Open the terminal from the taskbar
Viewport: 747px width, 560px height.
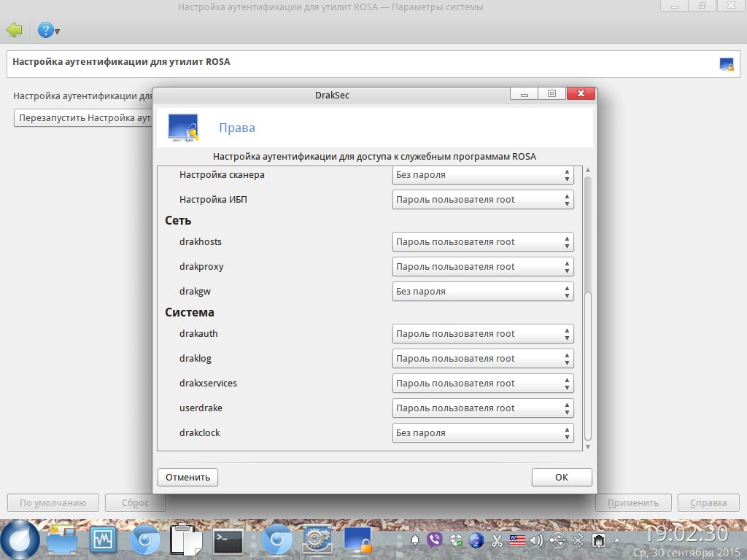tap(228, 540)
